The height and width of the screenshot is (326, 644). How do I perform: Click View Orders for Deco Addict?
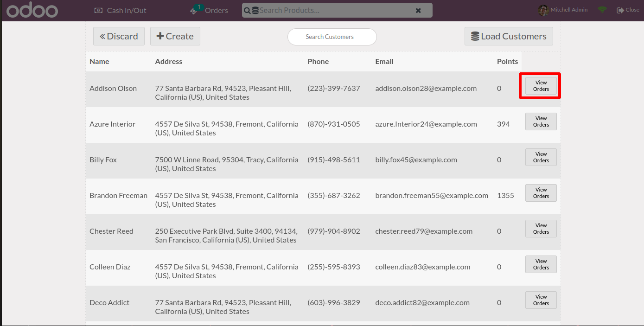pos(541,300)
